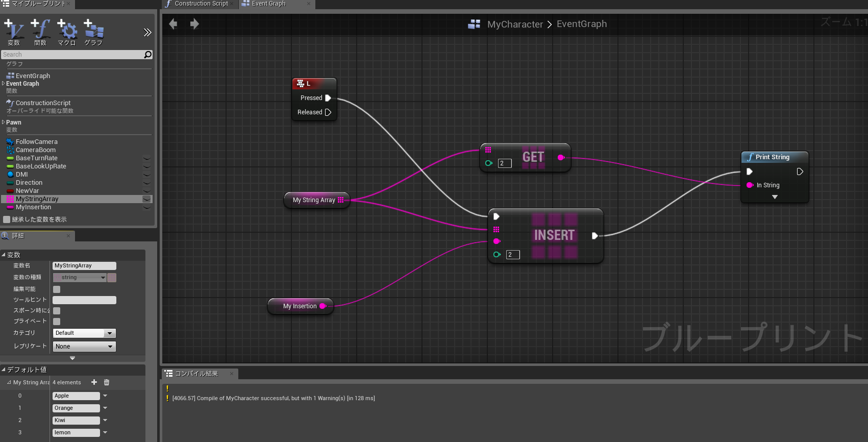This screenshot has height=442, width=868.
Task: Toggle the プライベート (private) checkbox
Action: pyautogui.click(x=57, y=322)
